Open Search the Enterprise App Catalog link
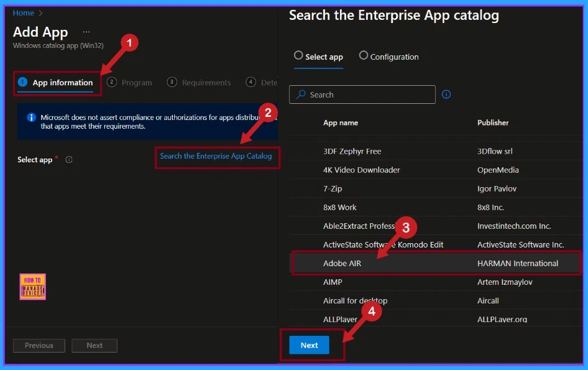Image resolution: width=588 pixels, height=370 pixels. pyautogui.click(x=216, y=156)
